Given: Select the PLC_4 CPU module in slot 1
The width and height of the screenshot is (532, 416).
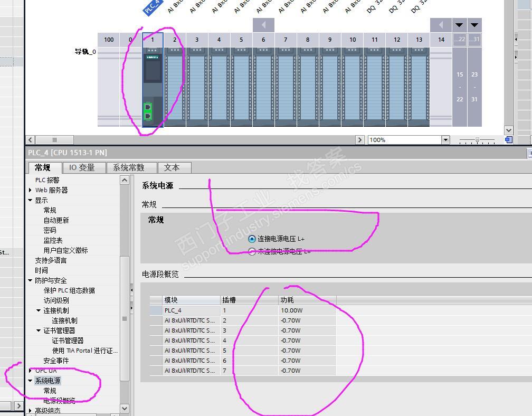Looking at the screenshot, I should (153, 87).
